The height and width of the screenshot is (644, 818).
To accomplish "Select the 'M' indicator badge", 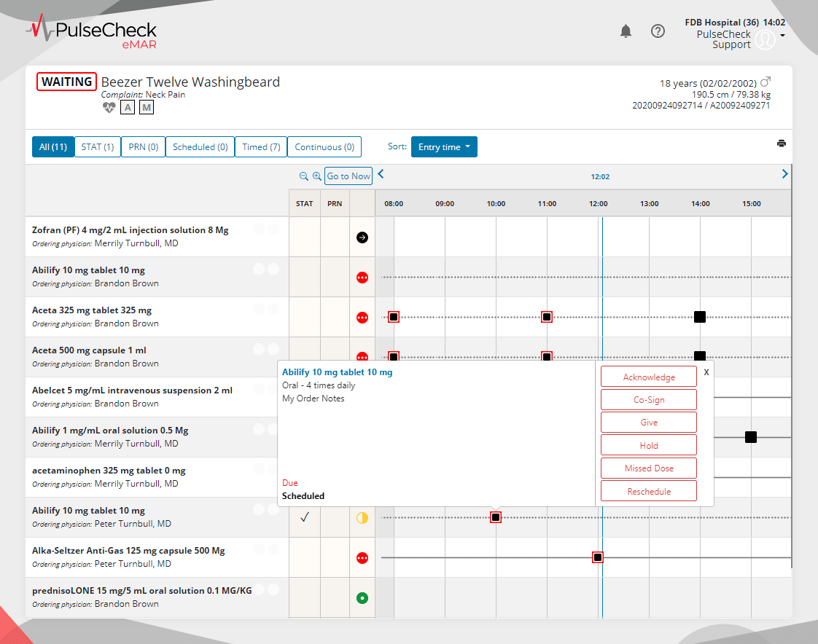I will (x=146, y=107).
